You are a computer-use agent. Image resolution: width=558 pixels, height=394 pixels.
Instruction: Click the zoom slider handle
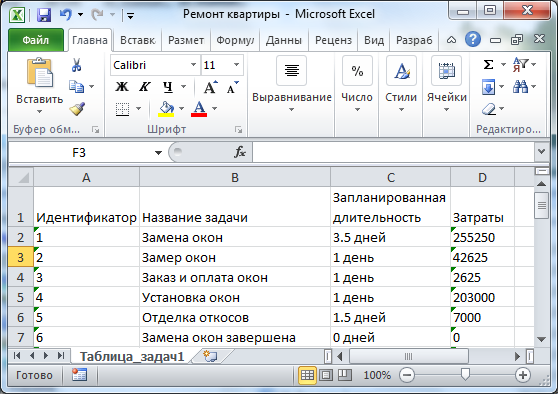click(465, 374)
